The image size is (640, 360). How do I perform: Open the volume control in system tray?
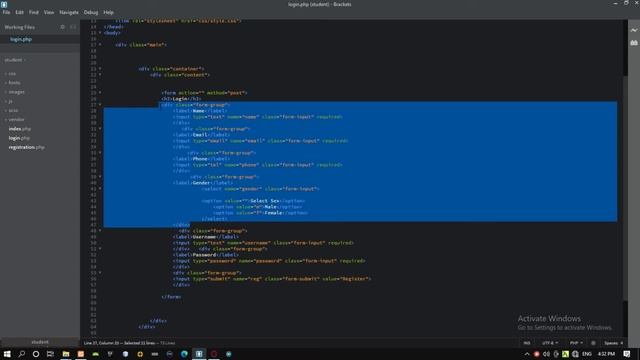(546, 354)
